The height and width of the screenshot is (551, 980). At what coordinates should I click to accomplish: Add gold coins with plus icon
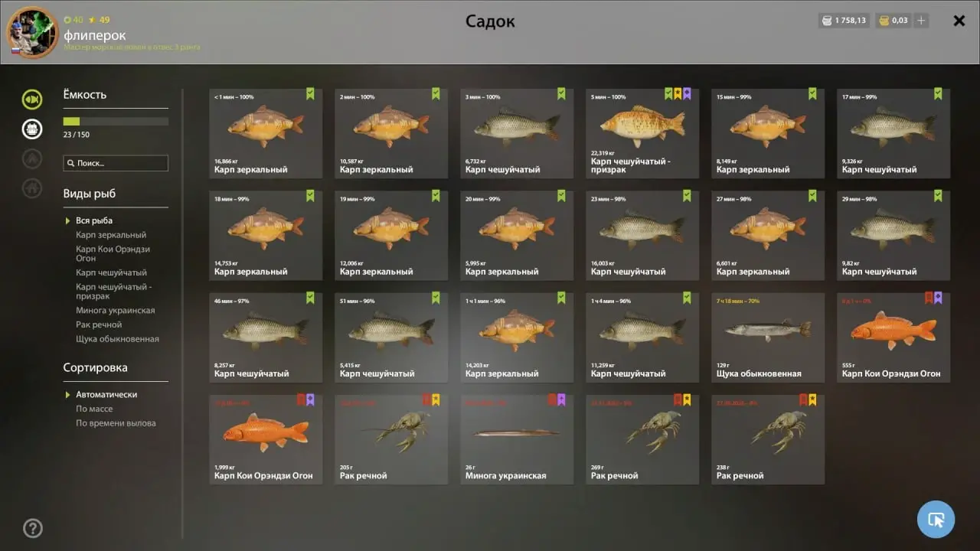point(922,21)
